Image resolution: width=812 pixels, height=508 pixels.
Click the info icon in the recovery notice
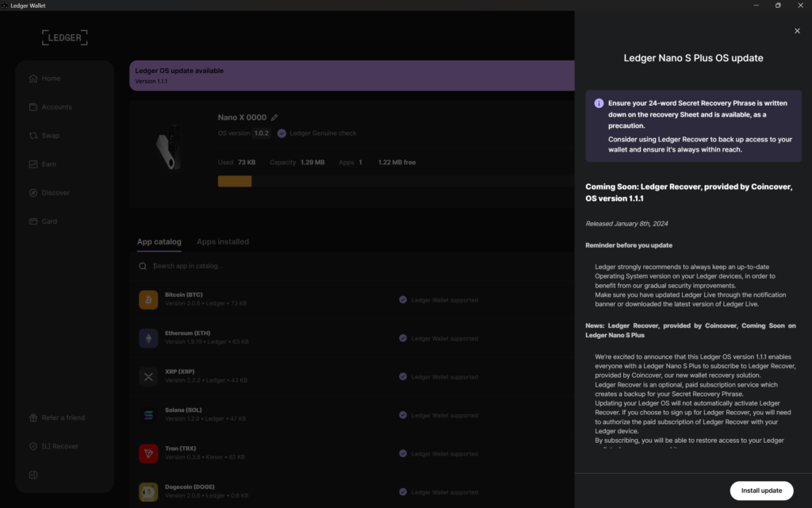(599, 103)
